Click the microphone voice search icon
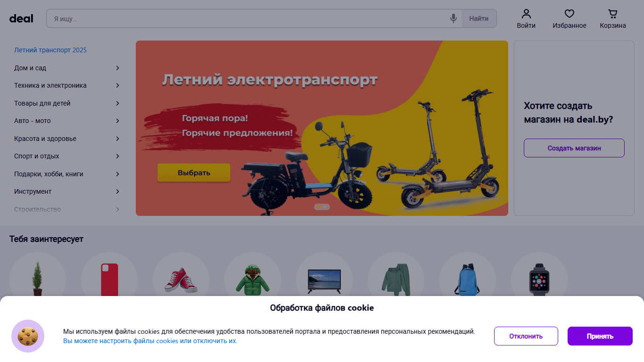This screenshot has height=362, width=644. 453,18
